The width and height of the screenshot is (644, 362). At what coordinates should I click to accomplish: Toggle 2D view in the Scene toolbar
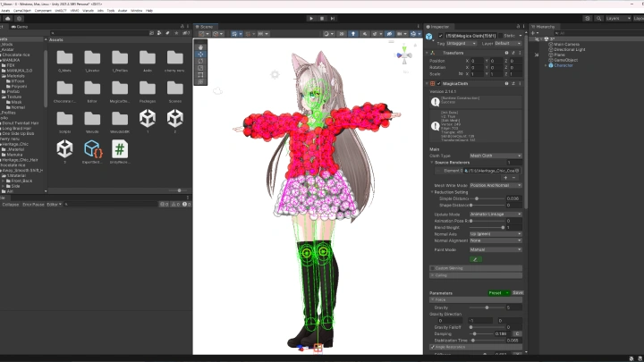(x=342, y=34)
